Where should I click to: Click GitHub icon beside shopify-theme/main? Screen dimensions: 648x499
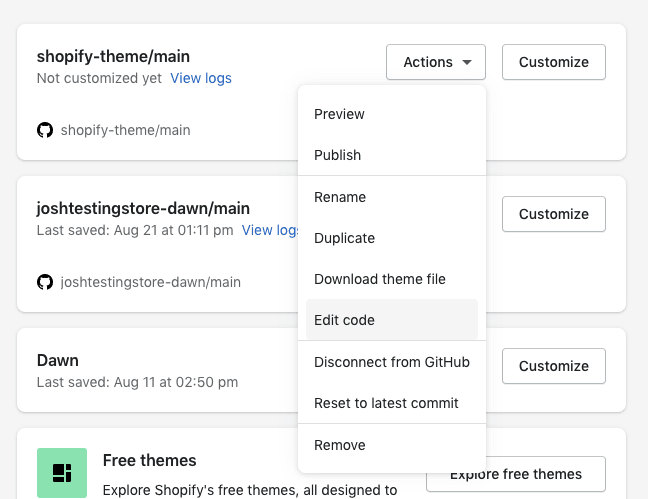45,130
